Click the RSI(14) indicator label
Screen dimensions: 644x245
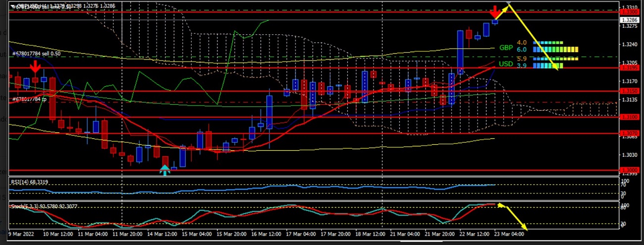[31, 183]
